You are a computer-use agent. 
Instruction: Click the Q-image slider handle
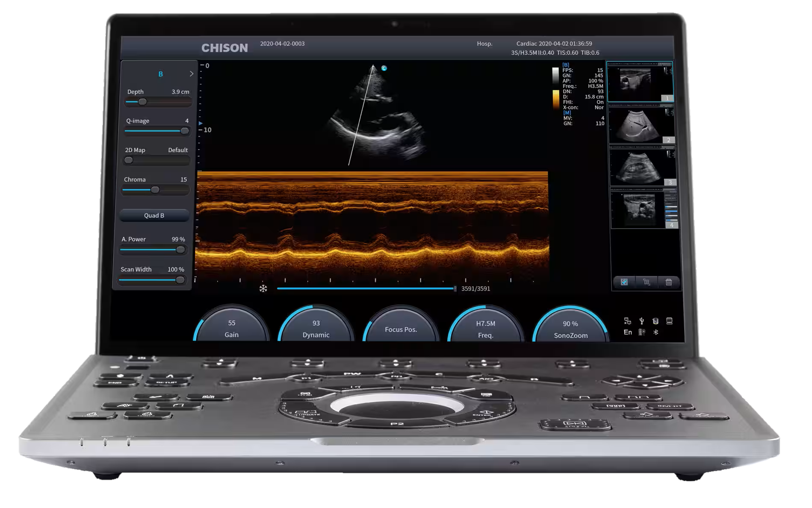(185, 131)
